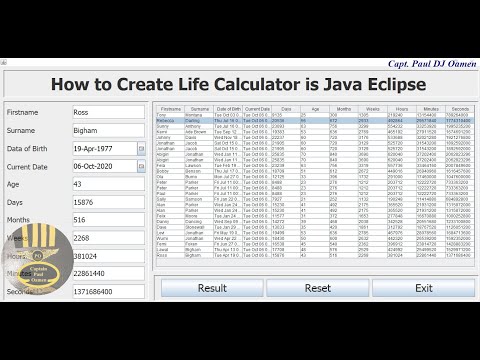Select the Ross Bigham row in table
Image resolution: width=480 pixels, height=360 pixels.
pos(315,255)
